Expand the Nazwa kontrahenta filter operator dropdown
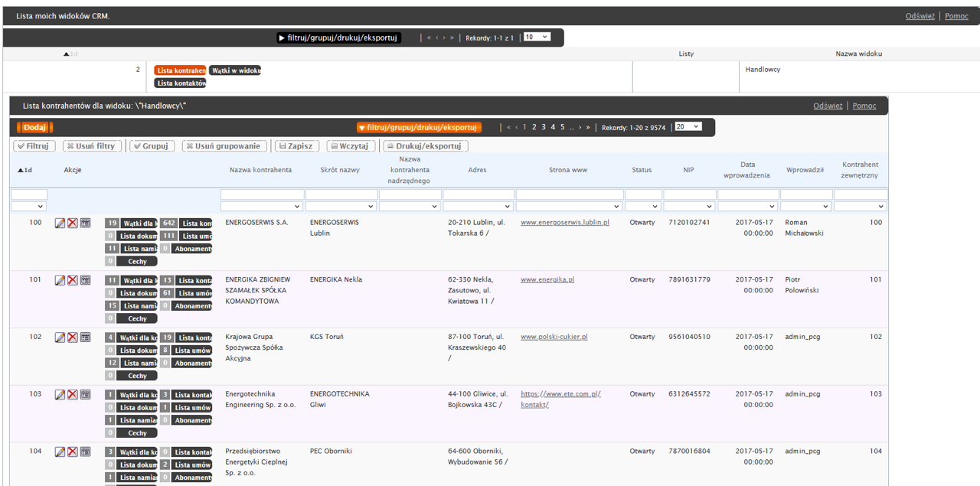This screenshot has width=980, height=486. pos(262,207)
